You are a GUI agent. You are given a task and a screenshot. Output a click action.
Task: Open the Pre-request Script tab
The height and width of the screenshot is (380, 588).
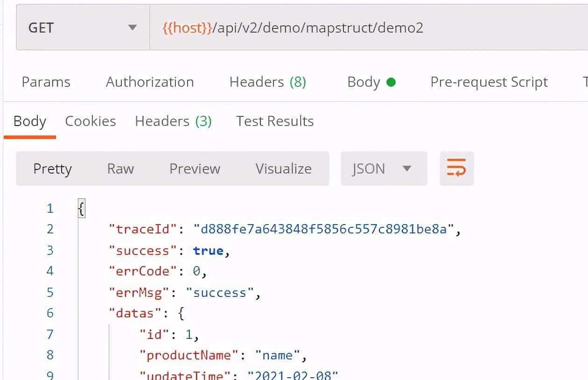pyautogui.click(x=489, y=82)
